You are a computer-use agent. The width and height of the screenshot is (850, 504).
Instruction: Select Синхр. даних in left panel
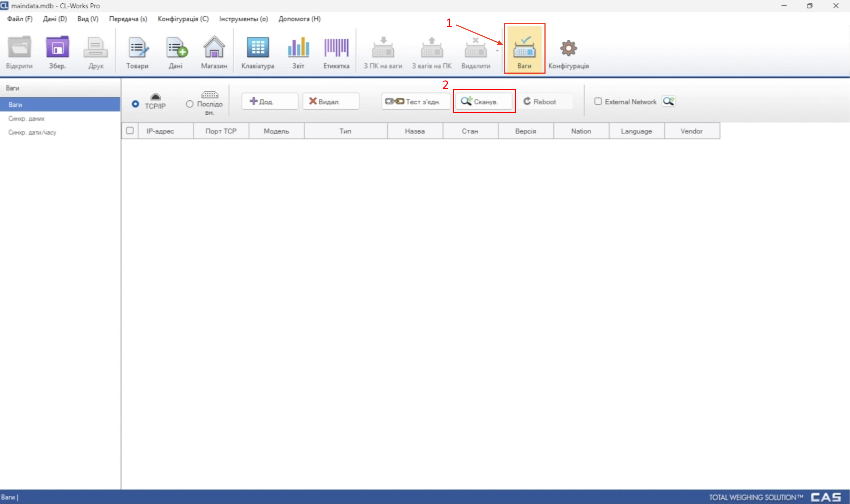pos(27,119)
